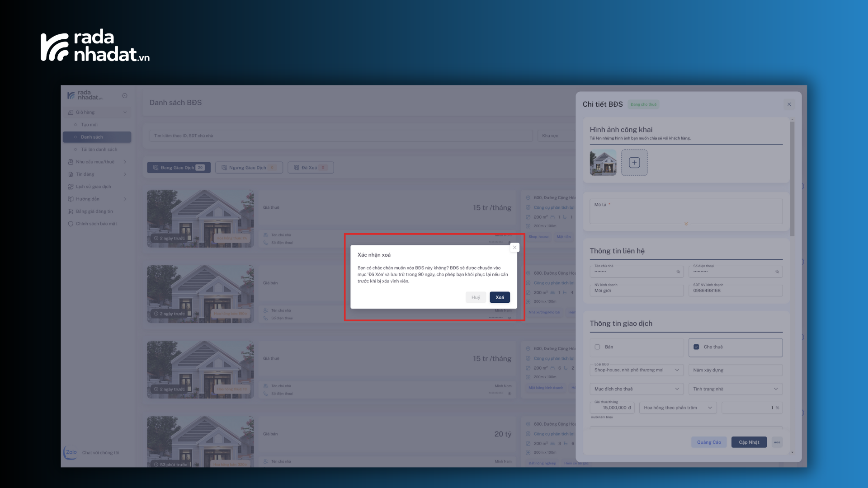Click the Giỏ hàng building icon

pyautogui.click(x=71, y=112)
